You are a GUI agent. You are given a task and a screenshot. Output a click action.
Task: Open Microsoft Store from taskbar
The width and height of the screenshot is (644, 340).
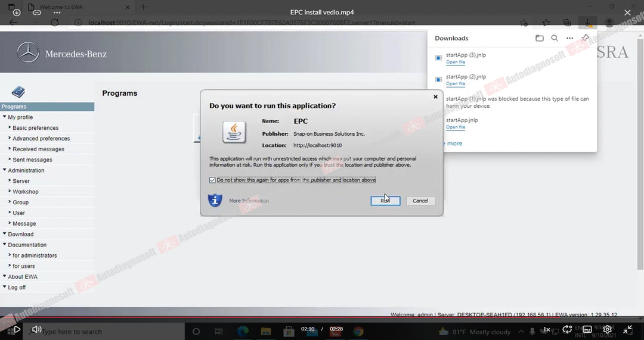(289, 332)
